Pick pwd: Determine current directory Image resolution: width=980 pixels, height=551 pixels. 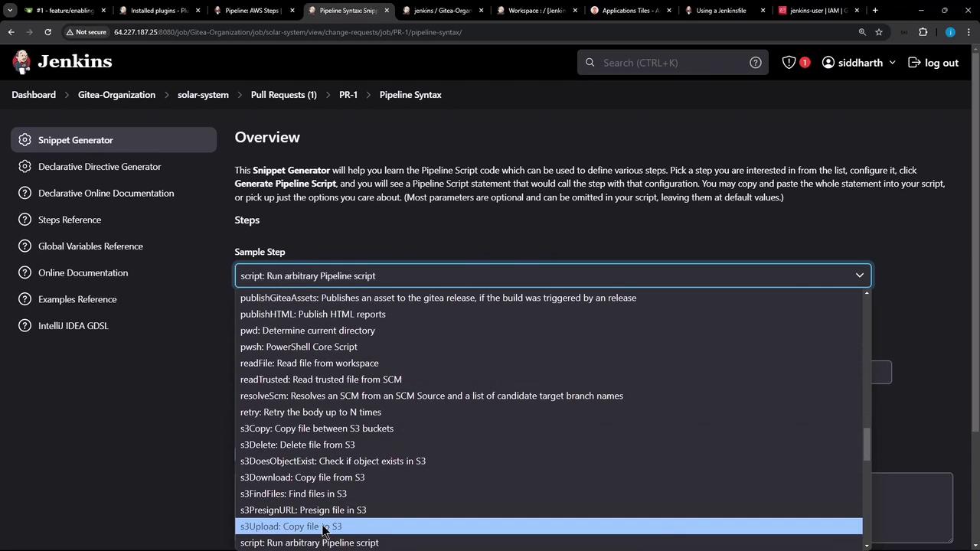(x=548, y=331)
